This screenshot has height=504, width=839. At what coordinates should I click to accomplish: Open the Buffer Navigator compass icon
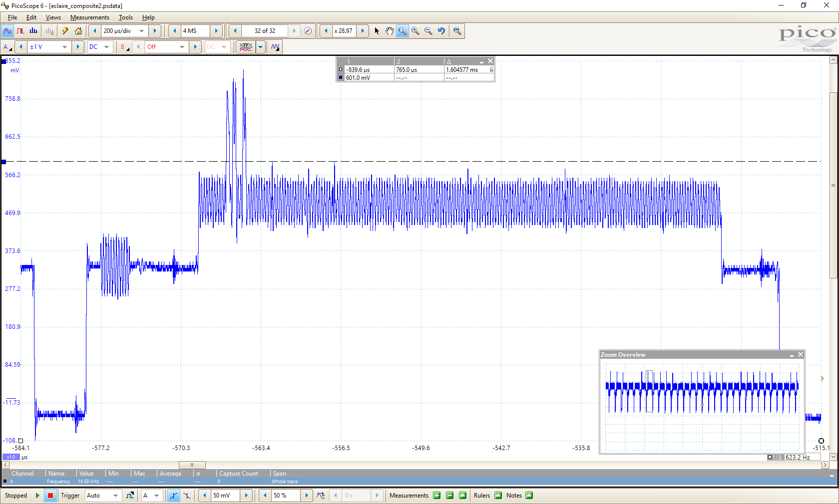pyautogui.click(x=308, y=31)
